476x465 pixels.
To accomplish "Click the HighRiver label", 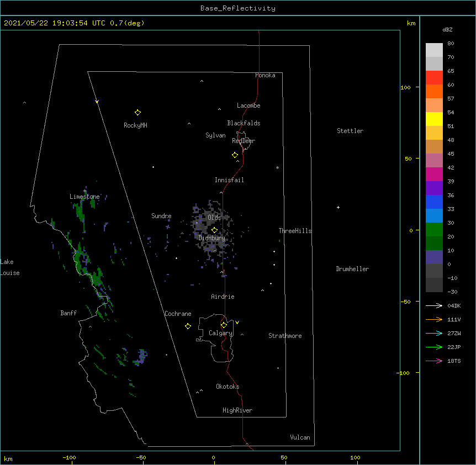I will (237, 410).
